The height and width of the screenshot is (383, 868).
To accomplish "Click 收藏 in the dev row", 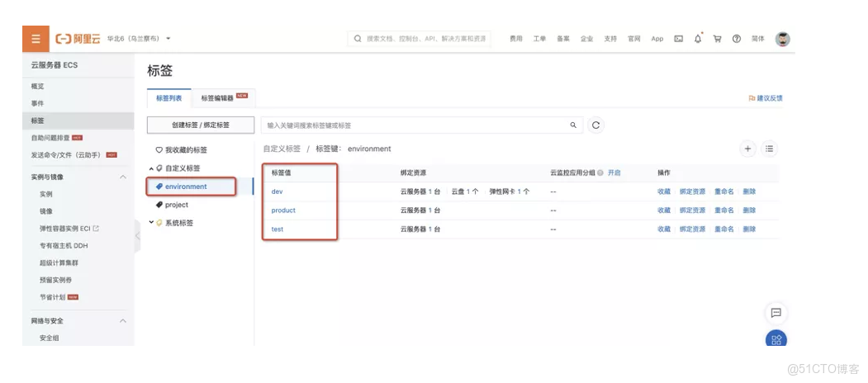I will 664,191.
